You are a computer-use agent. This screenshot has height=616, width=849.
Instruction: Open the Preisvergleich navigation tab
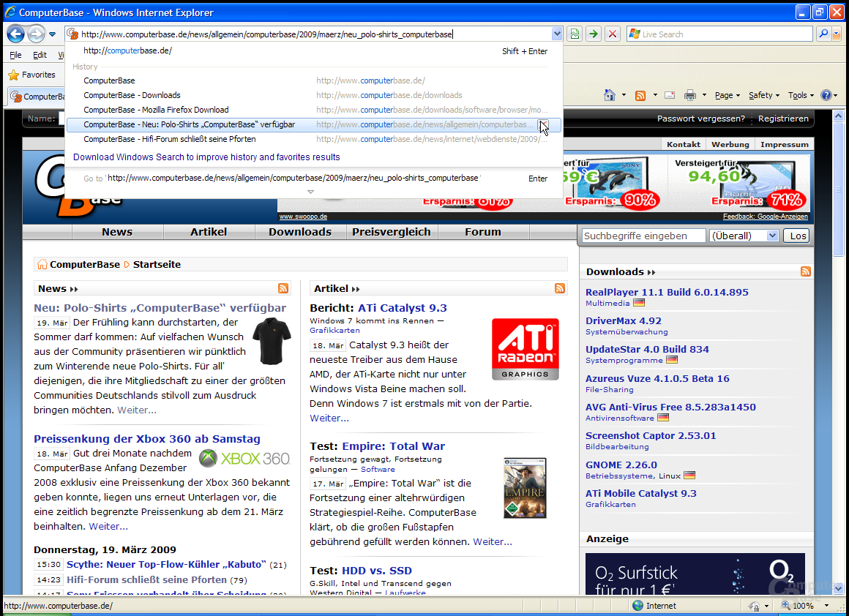pyautogui.click(x=392, y=232)
